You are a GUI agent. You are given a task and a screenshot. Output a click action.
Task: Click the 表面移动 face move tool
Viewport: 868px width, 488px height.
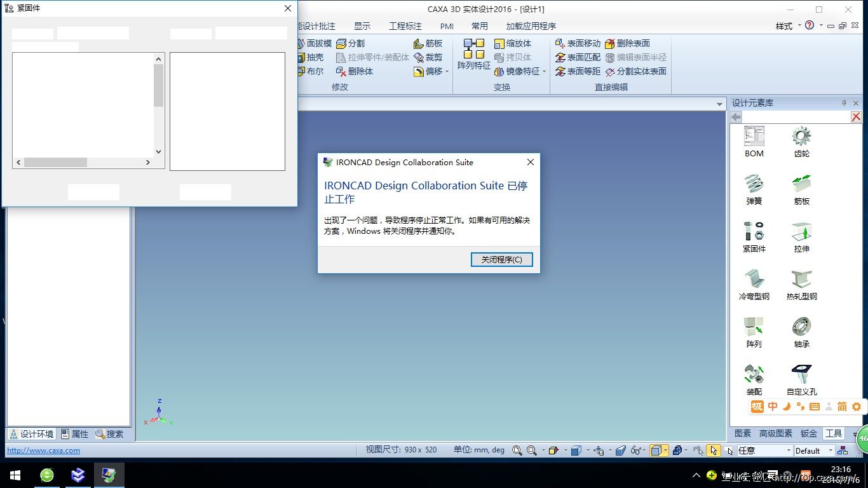[x=578, y=43]
